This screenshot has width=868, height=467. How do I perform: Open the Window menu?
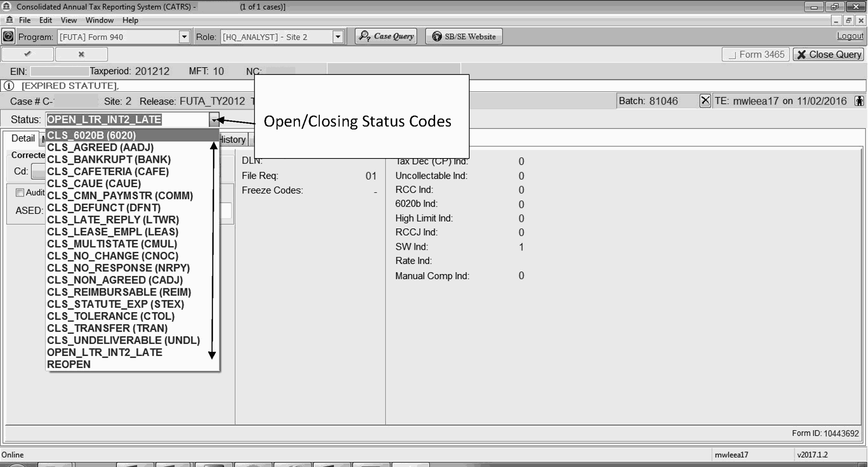pyautogui.click(x=99, y=20)
